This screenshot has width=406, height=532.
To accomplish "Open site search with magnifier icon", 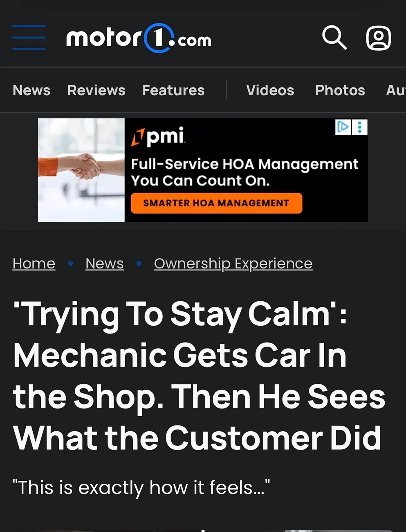I will 334,38.
